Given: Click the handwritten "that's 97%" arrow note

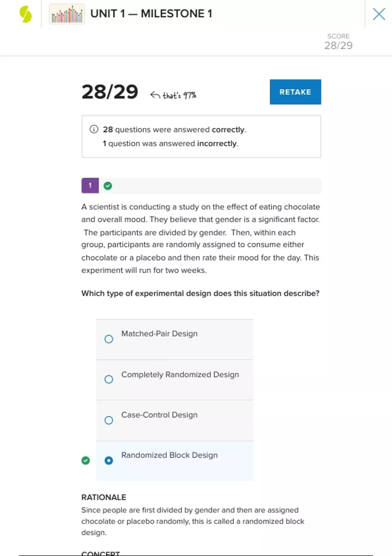Looking at the screenshot, I should (x=173, y=95).
